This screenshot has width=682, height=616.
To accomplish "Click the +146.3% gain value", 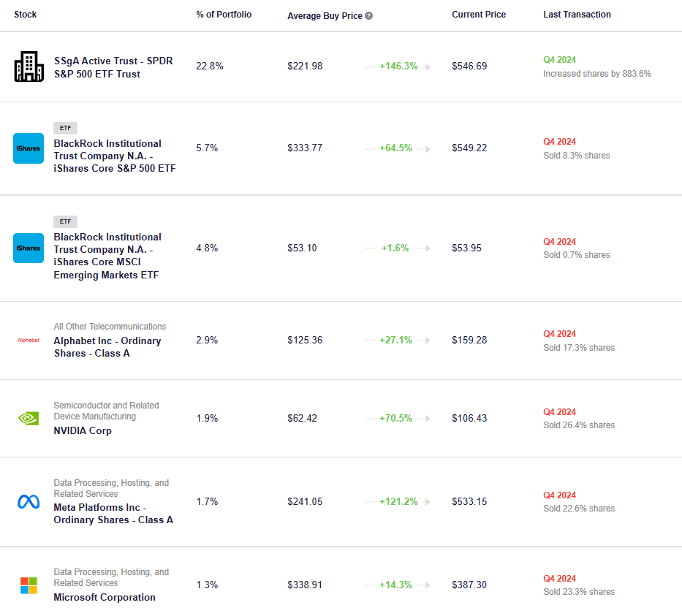I will (398, 66).
